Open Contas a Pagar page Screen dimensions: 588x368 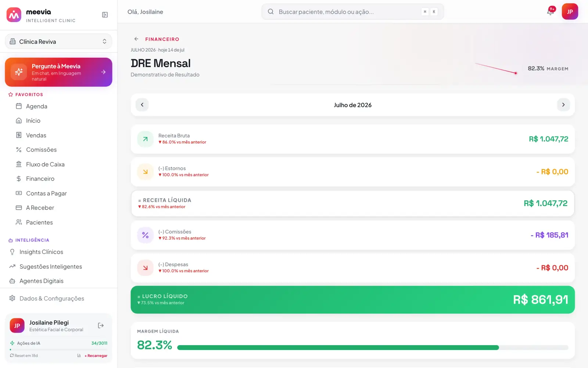click(x=46, y=194)
